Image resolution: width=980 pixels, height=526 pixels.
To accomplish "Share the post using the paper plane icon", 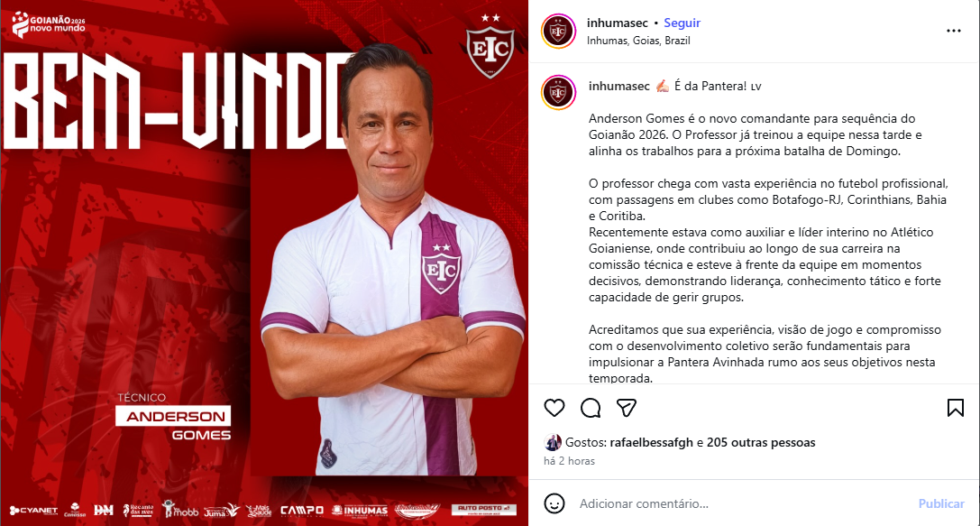I will click(627, 408).
